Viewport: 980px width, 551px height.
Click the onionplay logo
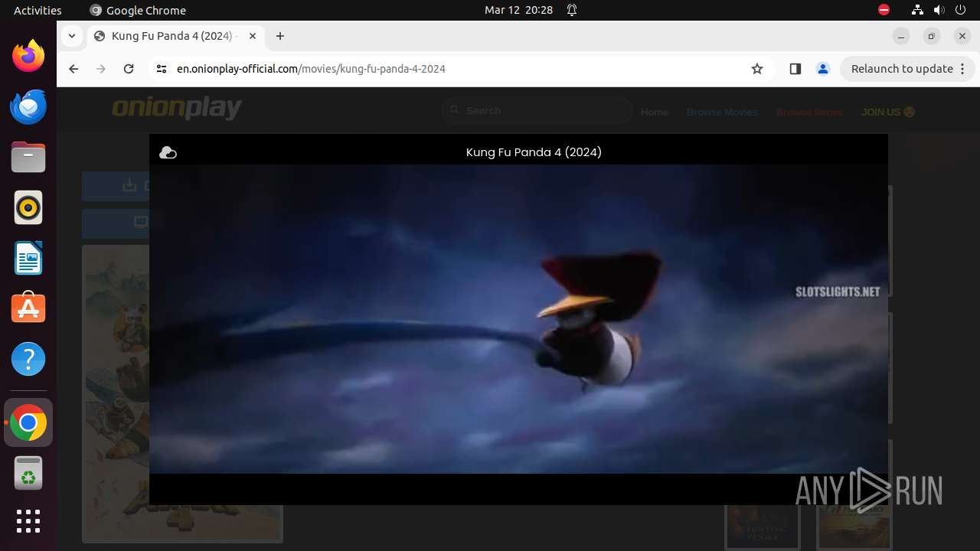(x=177, y=109)
